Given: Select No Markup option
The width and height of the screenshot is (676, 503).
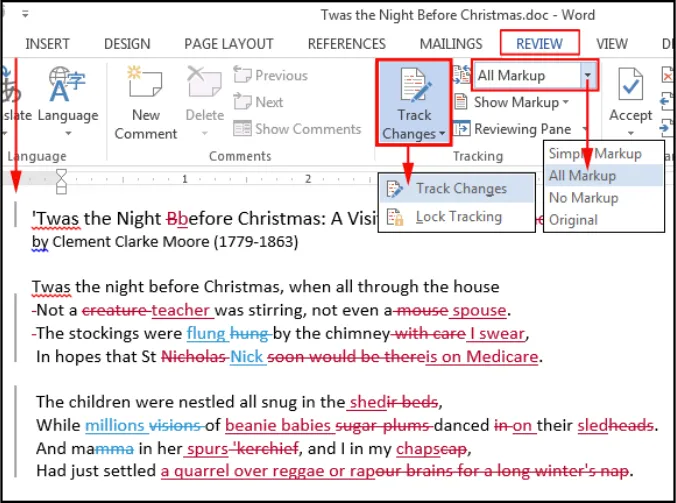Looking at the screenshot, I should (x=604, y=198).
